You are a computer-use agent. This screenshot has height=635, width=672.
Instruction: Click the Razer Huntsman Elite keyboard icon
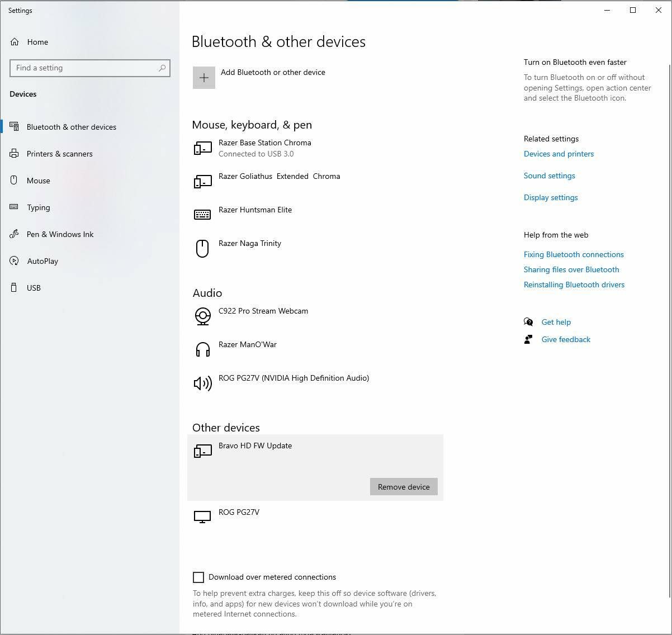pos(202,215)
